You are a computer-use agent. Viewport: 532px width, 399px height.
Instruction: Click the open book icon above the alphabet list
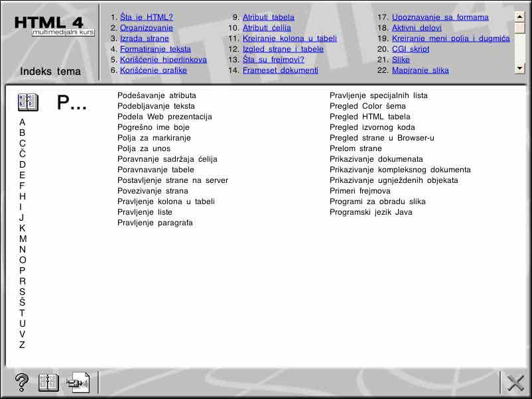pyautogui.click(x=28, y=101)
